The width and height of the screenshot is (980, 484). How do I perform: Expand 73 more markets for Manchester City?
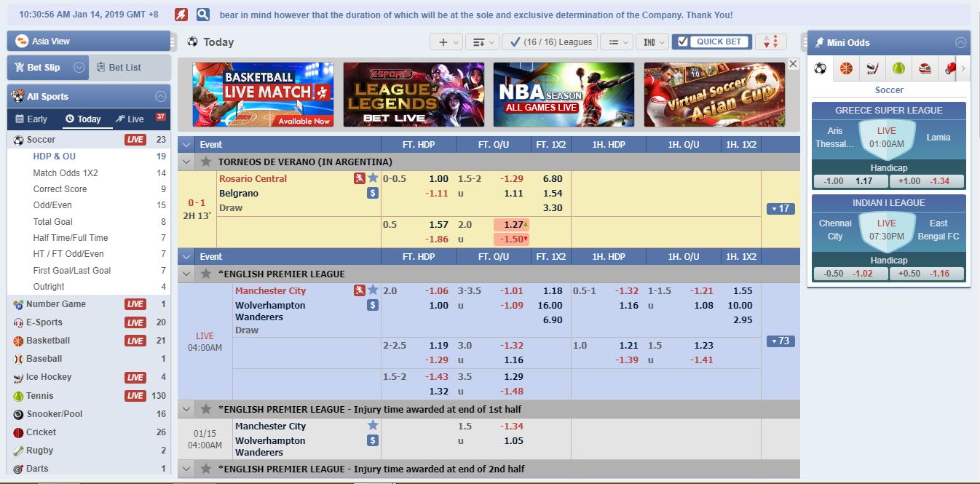(780, 341)
